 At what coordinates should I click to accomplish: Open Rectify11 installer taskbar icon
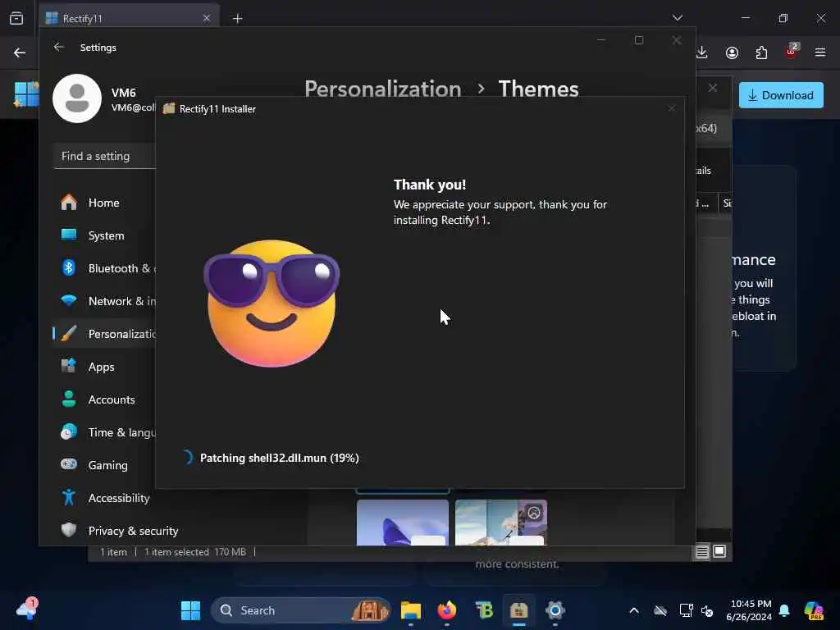(519, 610)
